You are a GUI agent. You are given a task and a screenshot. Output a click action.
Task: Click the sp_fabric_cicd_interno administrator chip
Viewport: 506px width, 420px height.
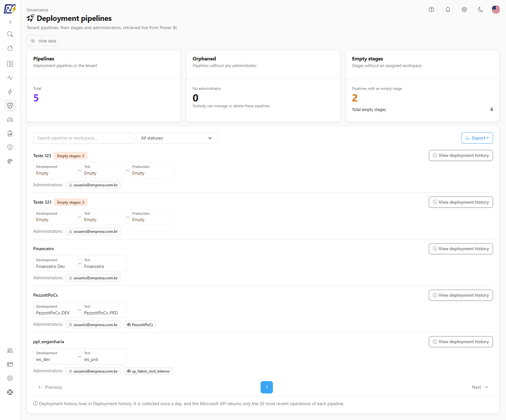(x=148, y=371)
